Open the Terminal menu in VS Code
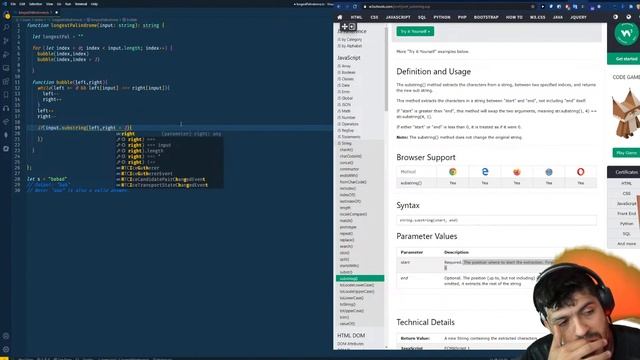 pos(81,4)
